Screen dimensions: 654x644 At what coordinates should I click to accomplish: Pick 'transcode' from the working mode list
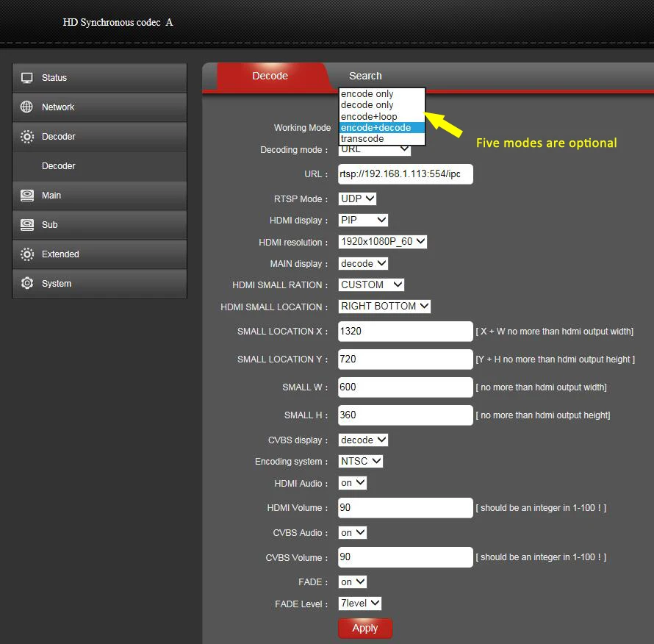[382, 138]
